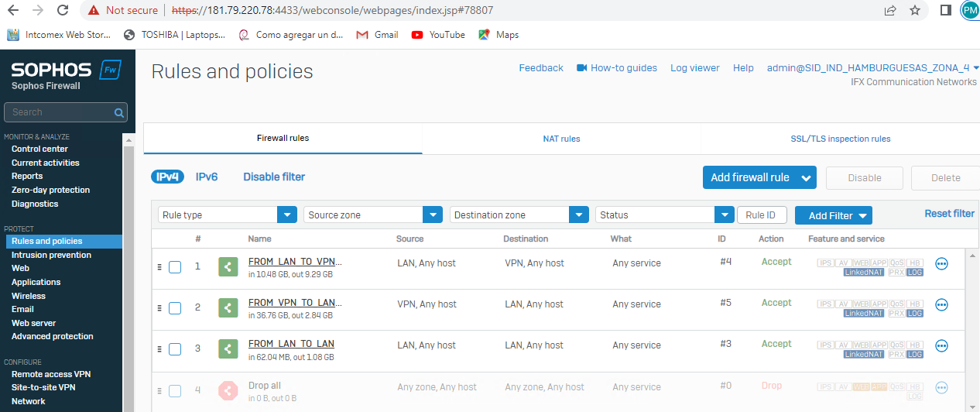Screen dimensions: 980x412
Task: Switch to the NAT rules tab
Action: pos(561,139)
